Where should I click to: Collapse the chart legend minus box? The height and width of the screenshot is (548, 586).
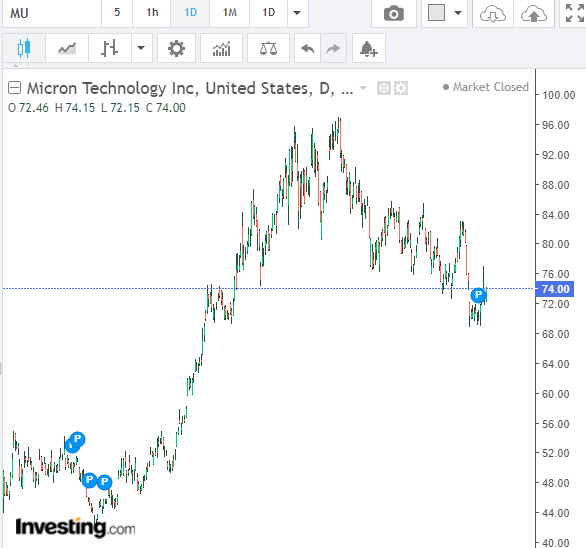[15, 88]
